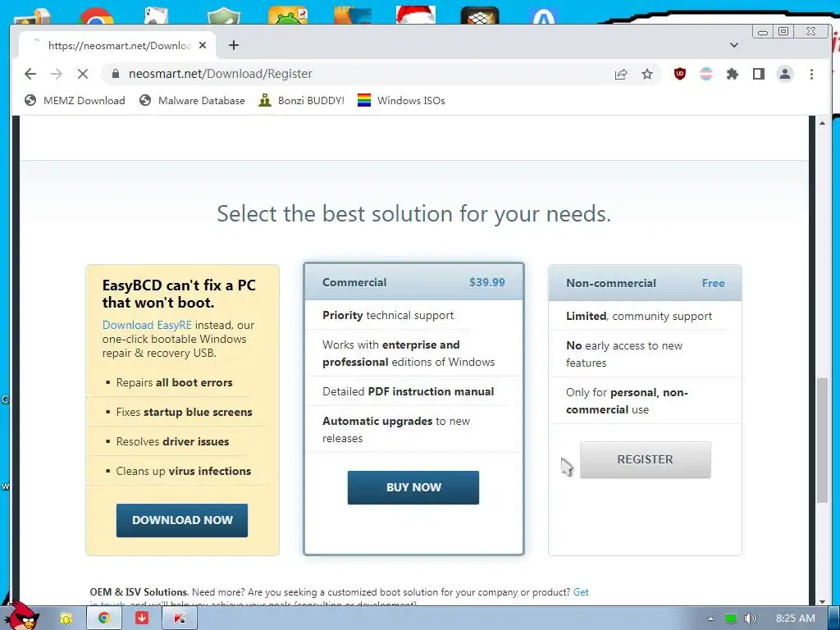Click 'Fixes startup blue screens' bullet
This screenshot has width=840, height=630.
[x=184, y=412]
